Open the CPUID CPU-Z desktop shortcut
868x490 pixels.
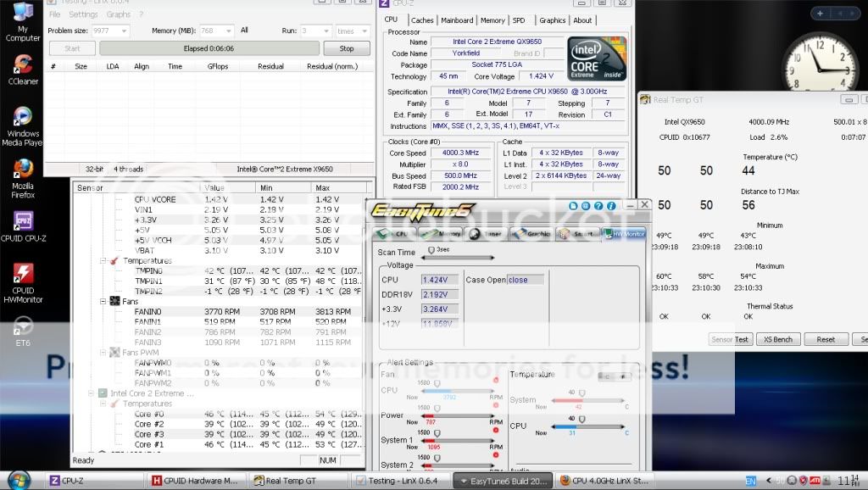tap(23, 222)
